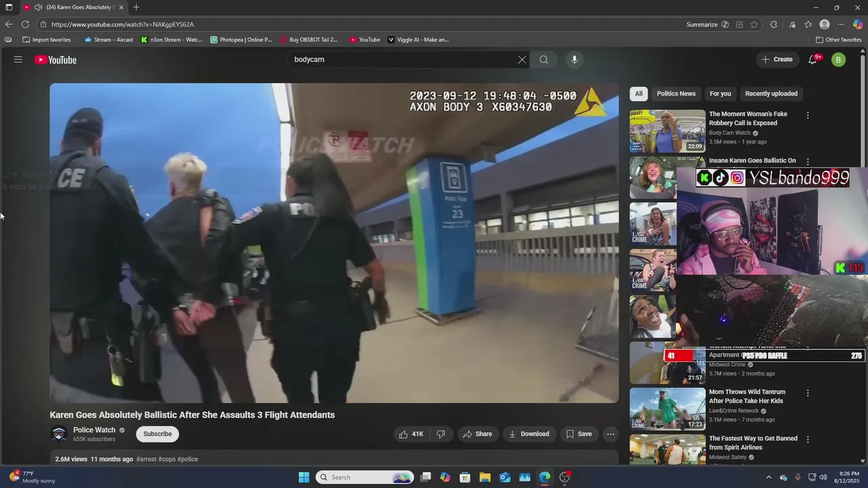The height and width of the screenshot is (488, 868).
Task: Select the All filter chip
Action: click(638, 94)
